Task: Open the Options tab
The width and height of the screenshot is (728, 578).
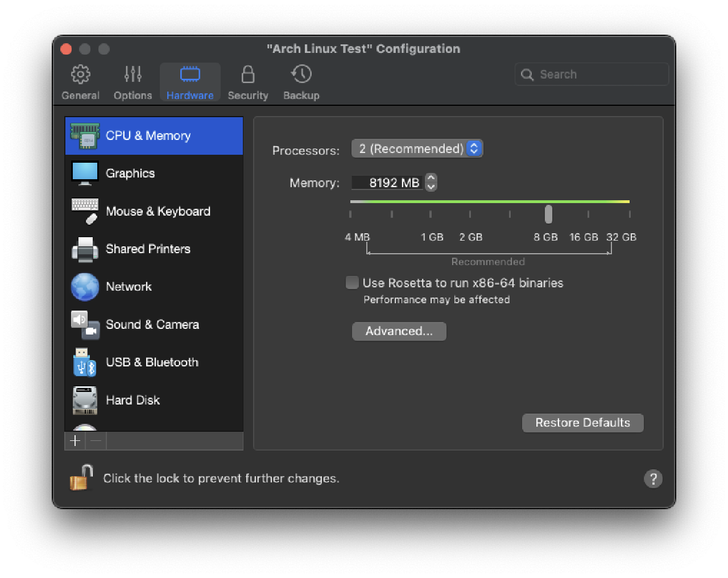Action: coord(133,82)
